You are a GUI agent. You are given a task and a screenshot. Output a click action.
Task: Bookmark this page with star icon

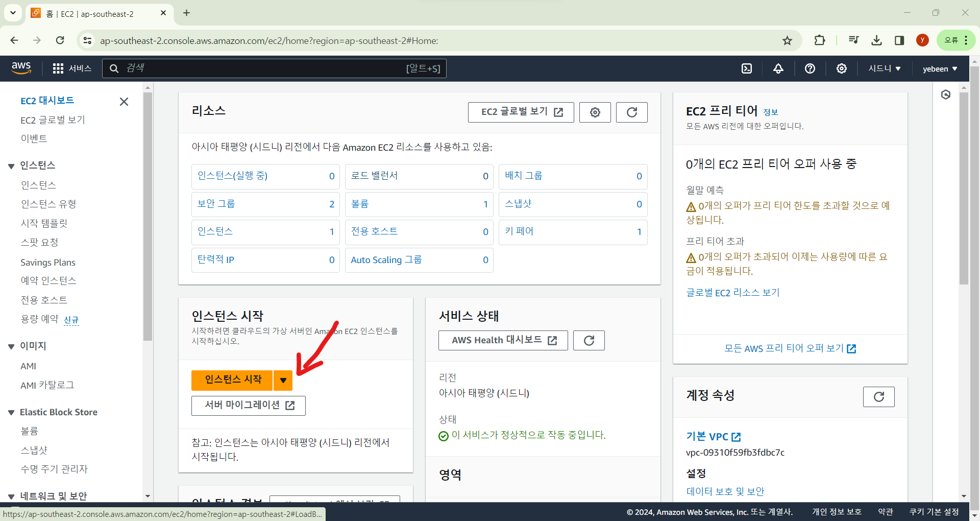tap(788, 40)
